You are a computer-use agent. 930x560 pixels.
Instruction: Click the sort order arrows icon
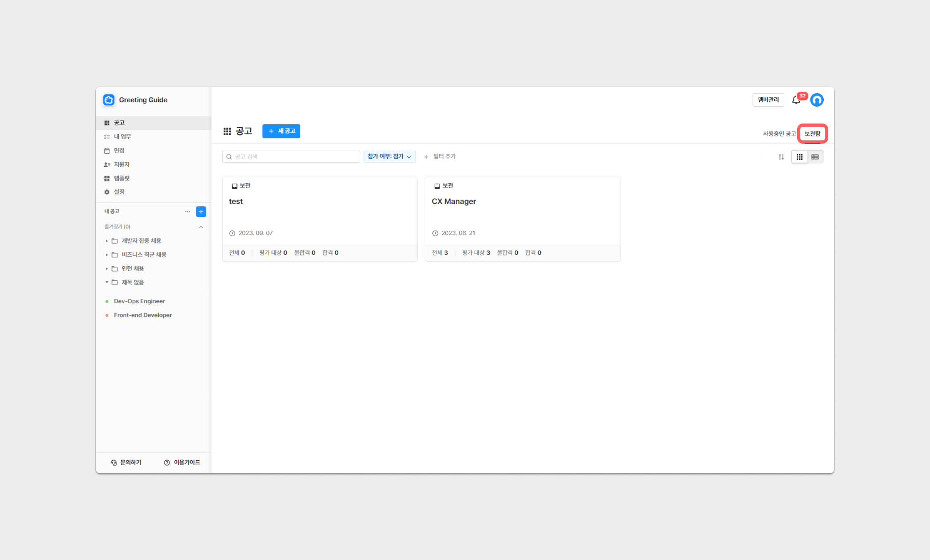(781, 157)
